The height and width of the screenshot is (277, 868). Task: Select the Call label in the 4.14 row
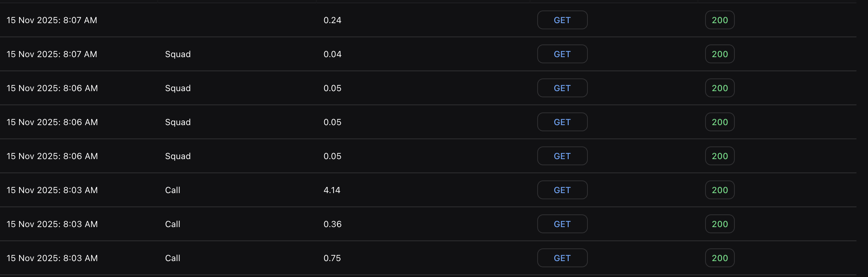173,190
